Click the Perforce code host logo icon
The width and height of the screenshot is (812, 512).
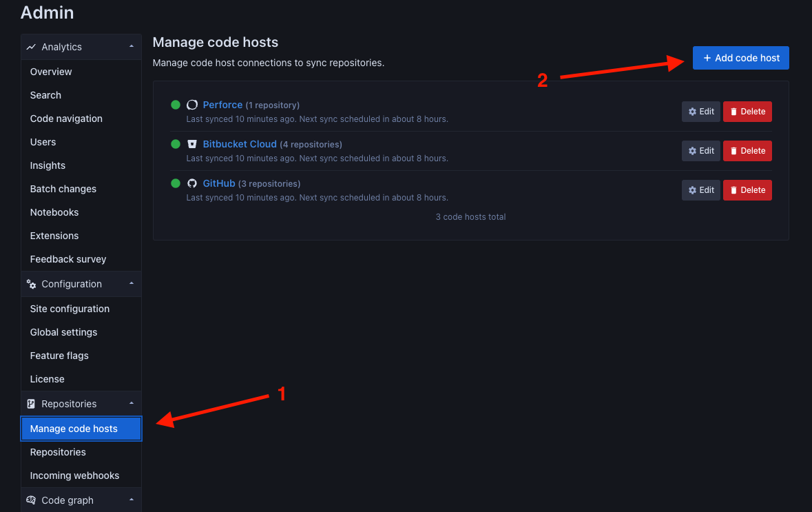click(x=192, y=105)
